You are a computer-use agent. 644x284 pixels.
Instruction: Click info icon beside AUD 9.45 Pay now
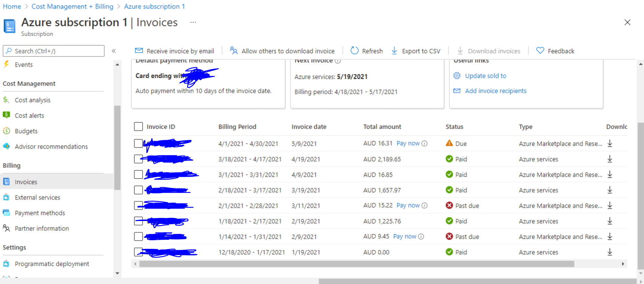coord(421,237)
